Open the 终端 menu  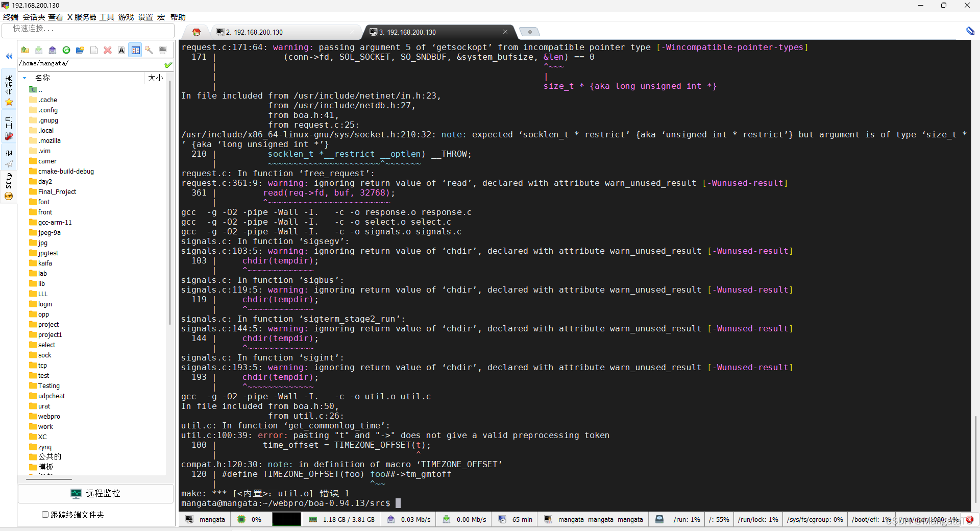(11, 17)
